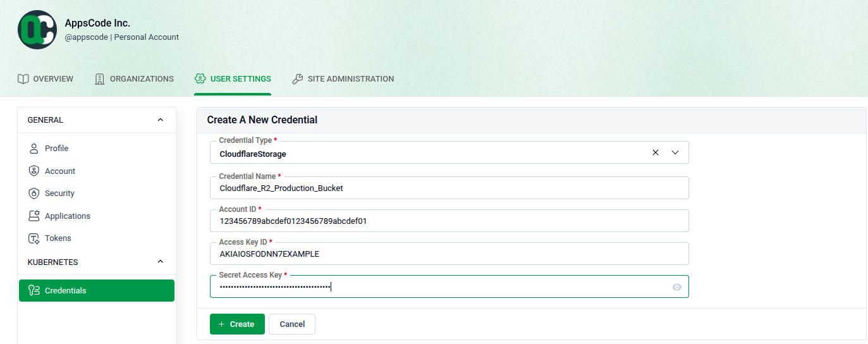Image resolution: width=868 pixels, height=344 pixels.
Task: Focus the Credential Name input field
Action: 449,188
